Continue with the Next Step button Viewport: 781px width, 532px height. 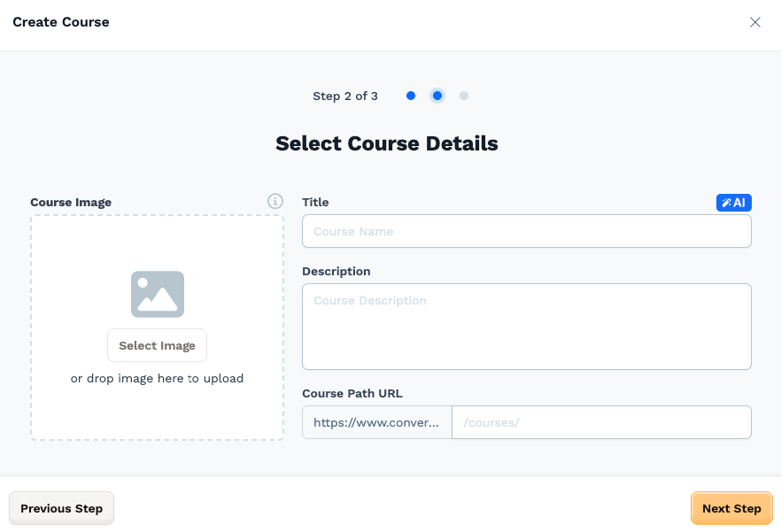pos(731,509)
